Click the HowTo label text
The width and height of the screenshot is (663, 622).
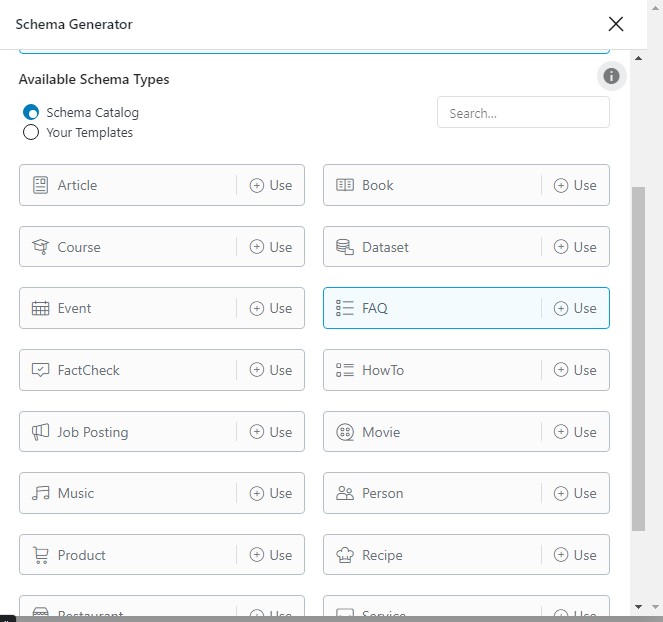(x=383, y=370)
